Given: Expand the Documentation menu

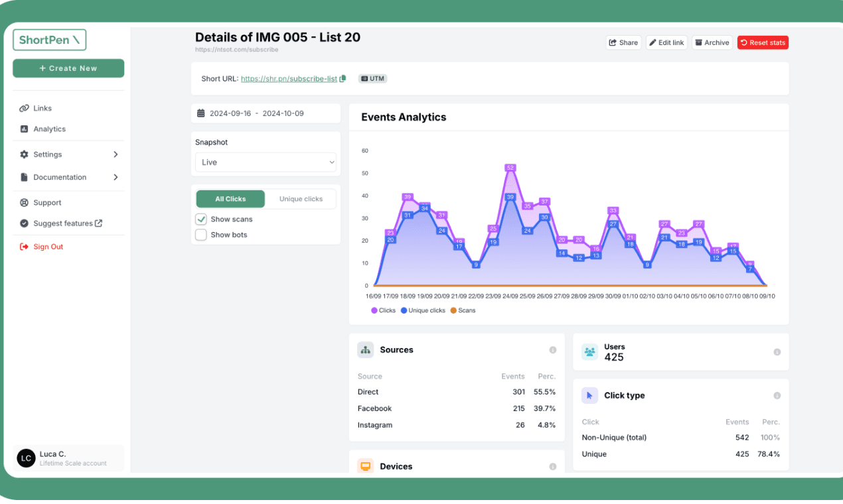Looking at the screenshot, I should pos(69,177).
